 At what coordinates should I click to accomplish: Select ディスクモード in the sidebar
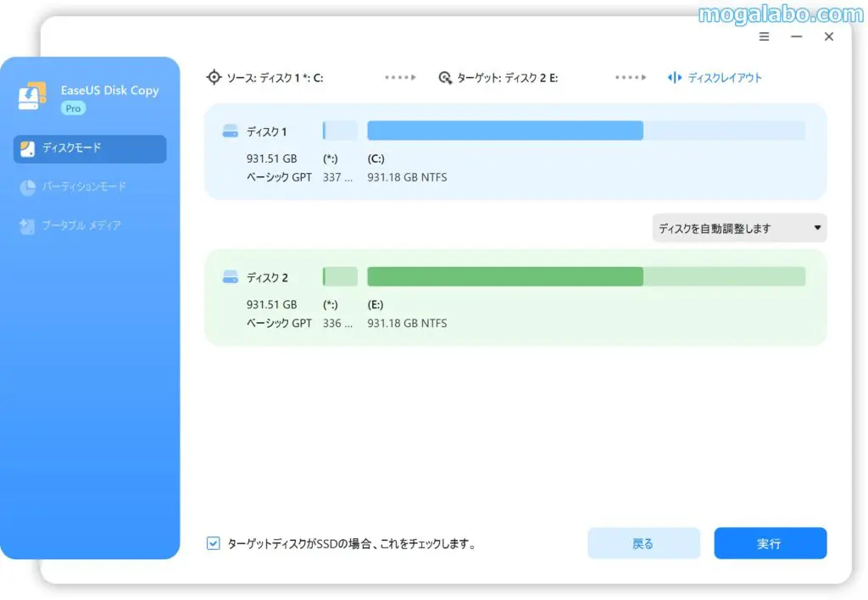coord(90,149)
